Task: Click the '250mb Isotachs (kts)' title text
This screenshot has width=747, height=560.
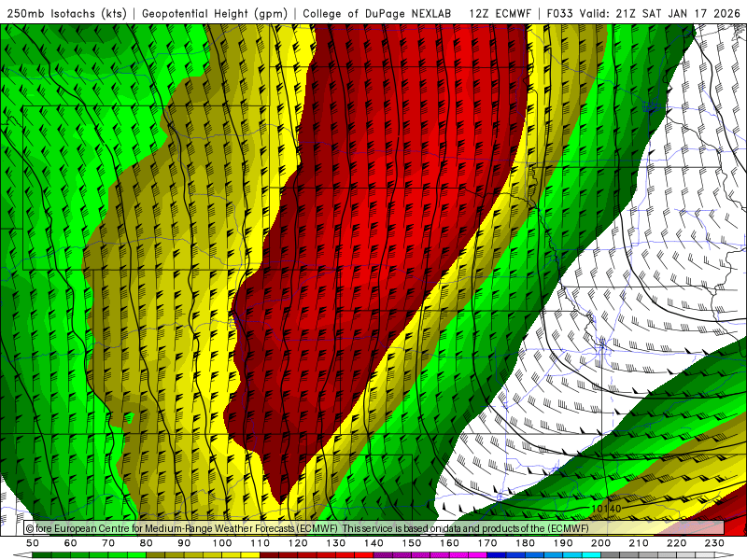Action: (x=67, y=14)
